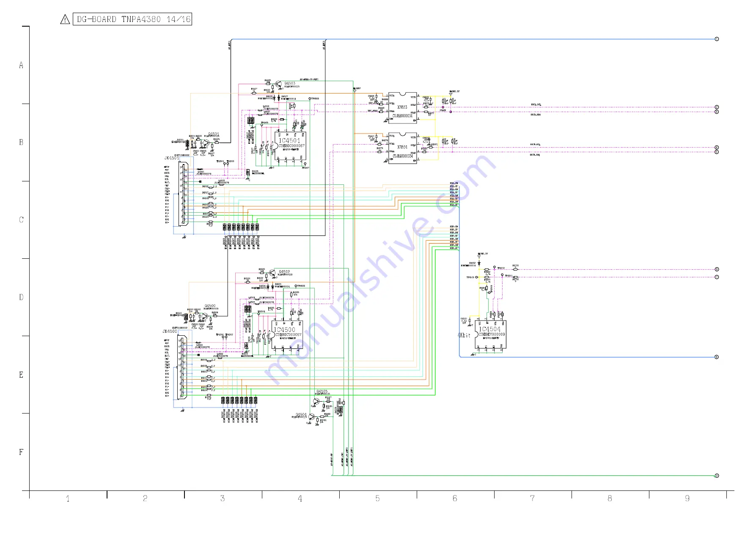
Task: Click column marker 7 on the bottom ruler
Action: [x=532, y=498]
